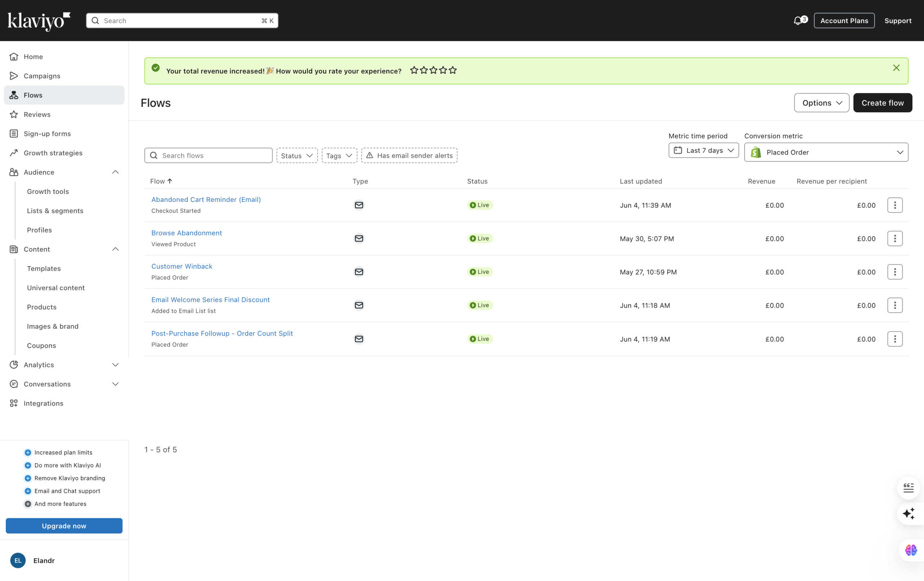Click the Klaviyo logo
The height and width of the screenshot is (581, 924).
(39, 21)
